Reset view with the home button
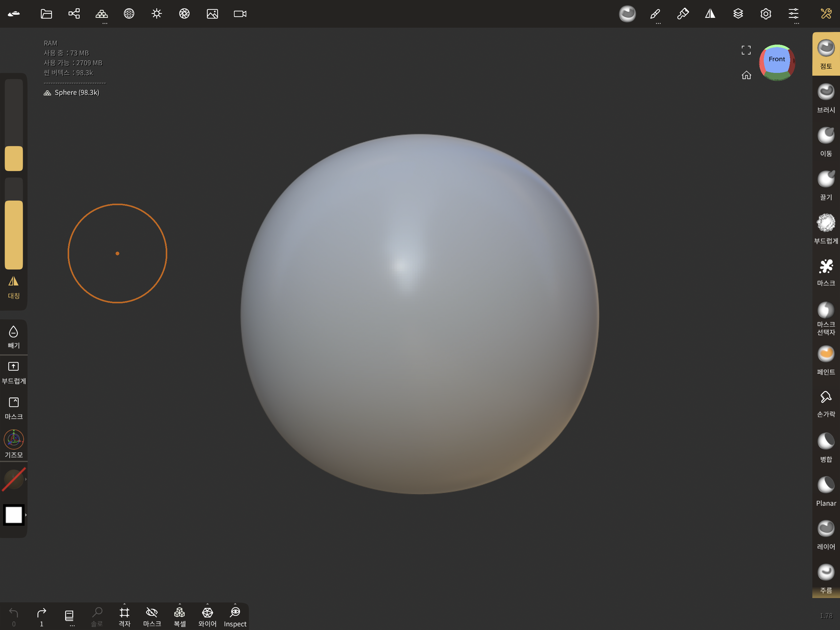Image resolution: width=840 pixels, height=630 pixels. (x=746, y=75)
